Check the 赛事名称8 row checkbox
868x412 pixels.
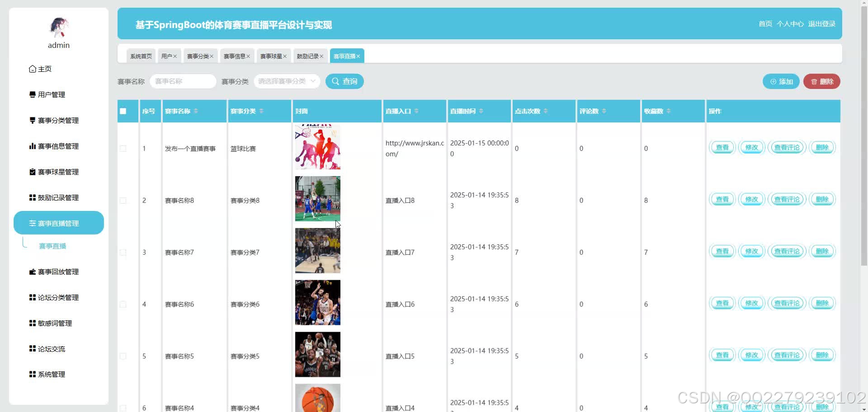123,201
